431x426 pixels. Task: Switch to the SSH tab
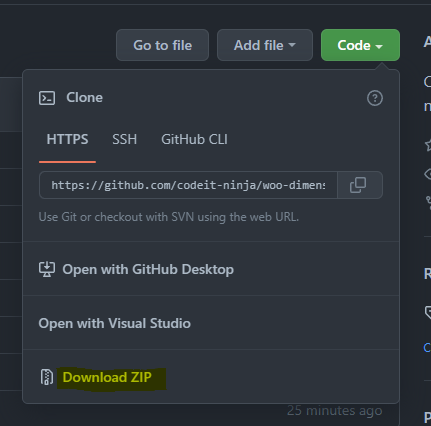click(124, 139)
